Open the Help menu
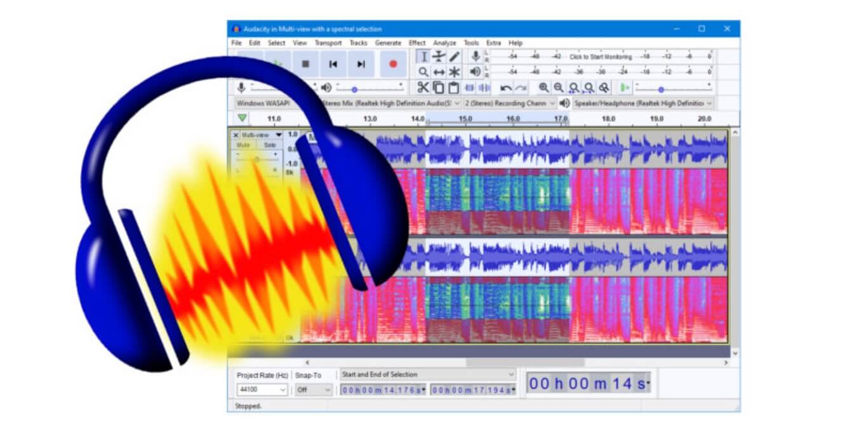Screen dimensions: 868x436 516,43
